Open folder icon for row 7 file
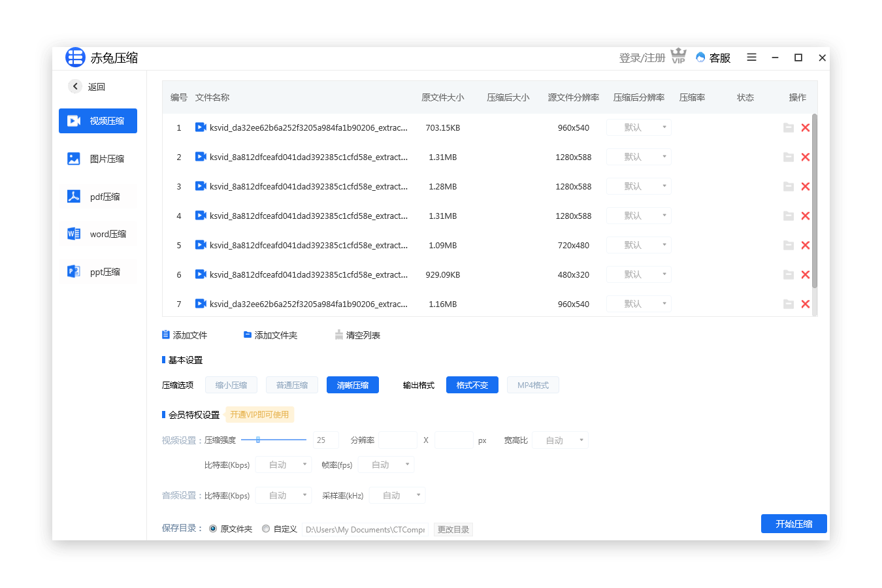 789,304
